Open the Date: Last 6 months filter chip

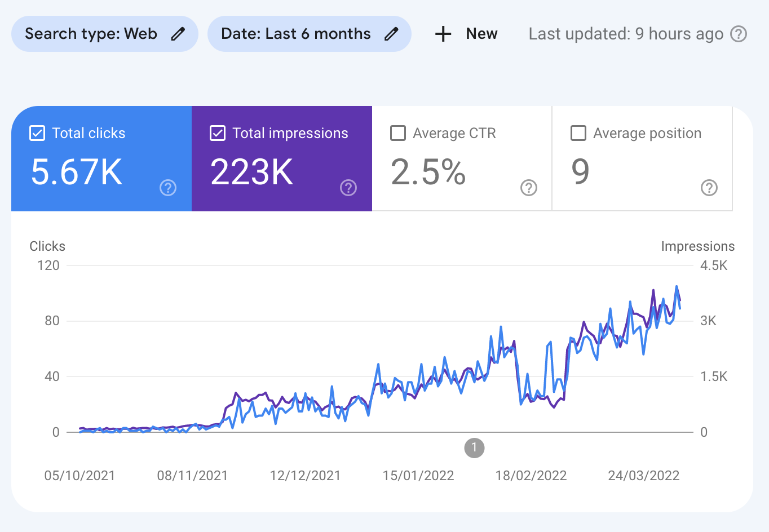tap(310, 34)
